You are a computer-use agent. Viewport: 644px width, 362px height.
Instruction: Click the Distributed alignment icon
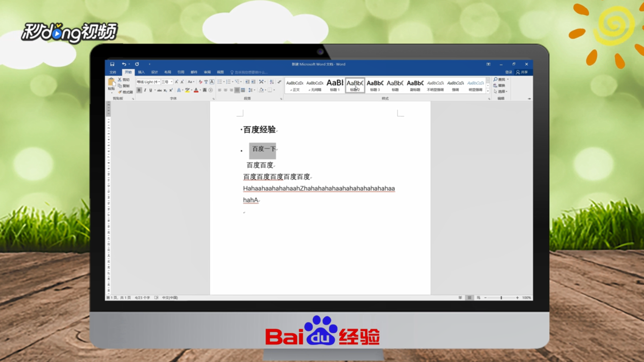point(243,90)
